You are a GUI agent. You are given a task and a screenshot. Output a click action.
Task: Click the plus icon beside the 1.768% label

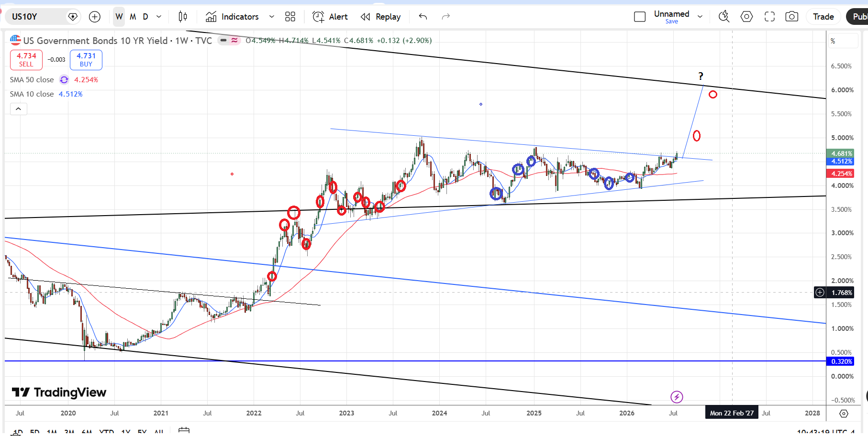820,293
